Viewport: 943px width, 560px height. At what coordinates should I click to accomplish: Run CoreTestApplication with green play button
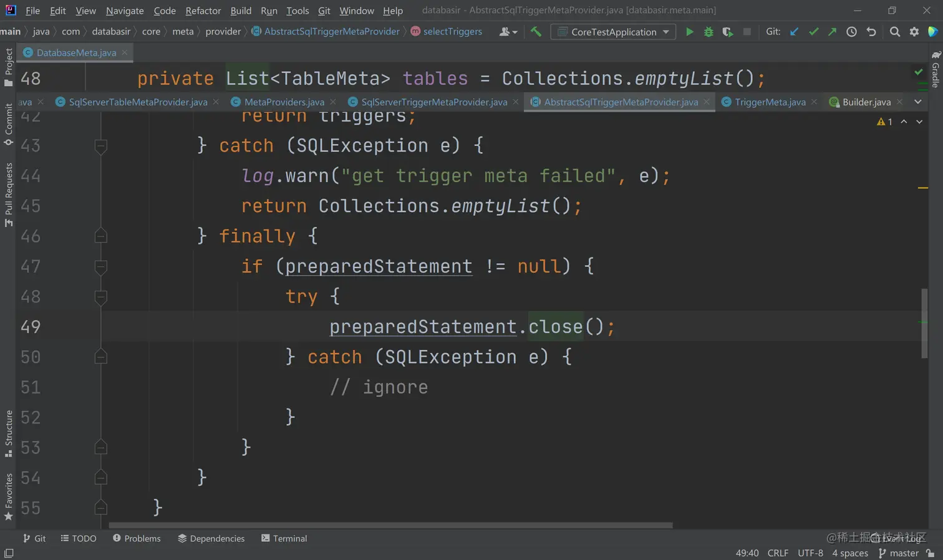point(689,32)
